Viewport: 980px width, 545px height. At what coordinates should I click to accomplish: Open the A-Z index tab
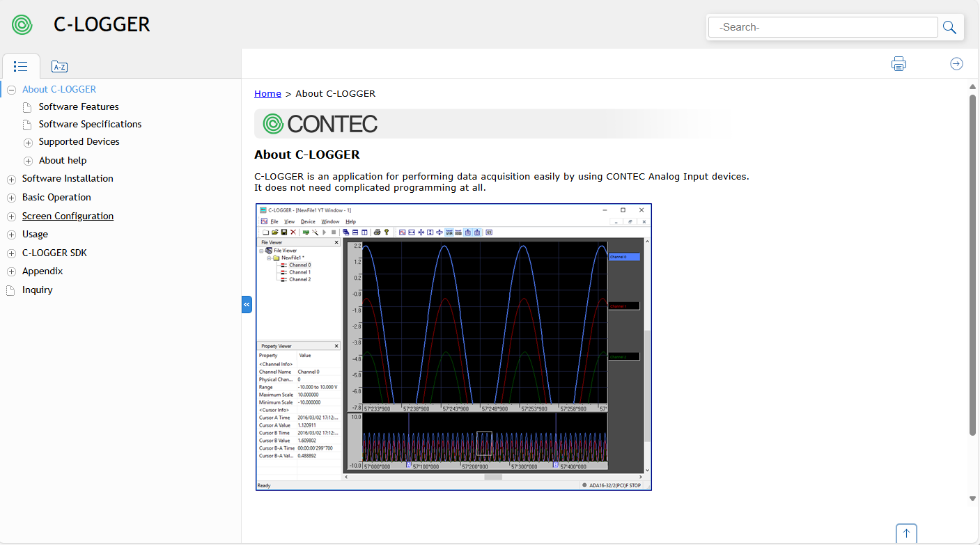pos(59,67)
